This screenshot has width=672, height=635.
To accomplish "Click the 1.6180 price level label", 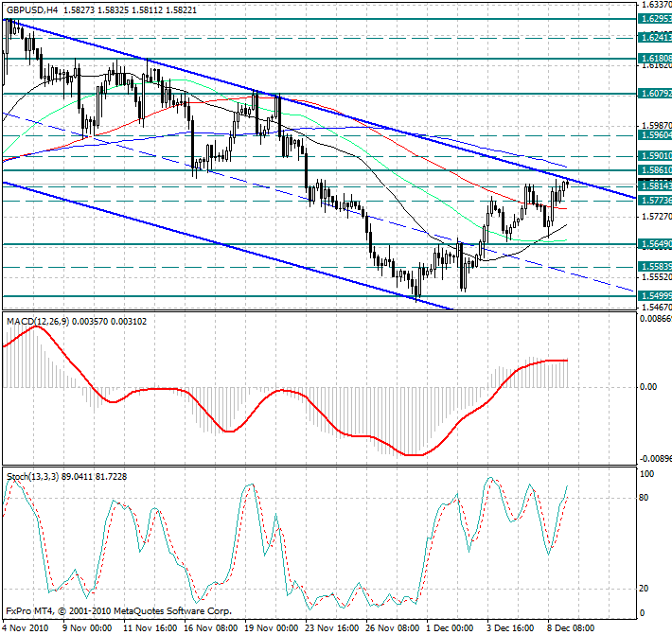I will (x=655, y=59).
